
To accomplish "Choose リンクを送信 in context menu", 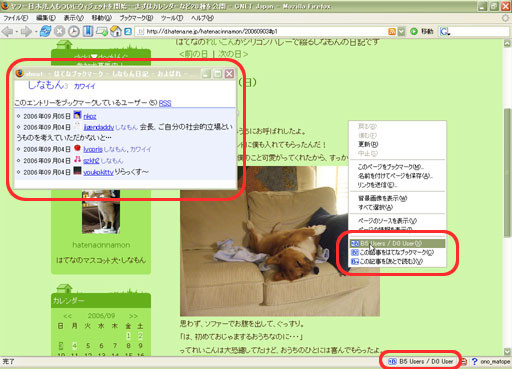I will point(397,185).
